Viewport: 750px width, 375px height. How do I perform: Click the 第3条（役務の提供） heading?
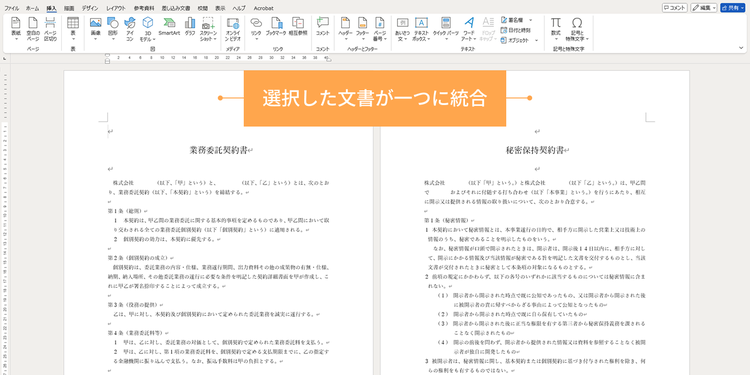click(x=132, y=305)
